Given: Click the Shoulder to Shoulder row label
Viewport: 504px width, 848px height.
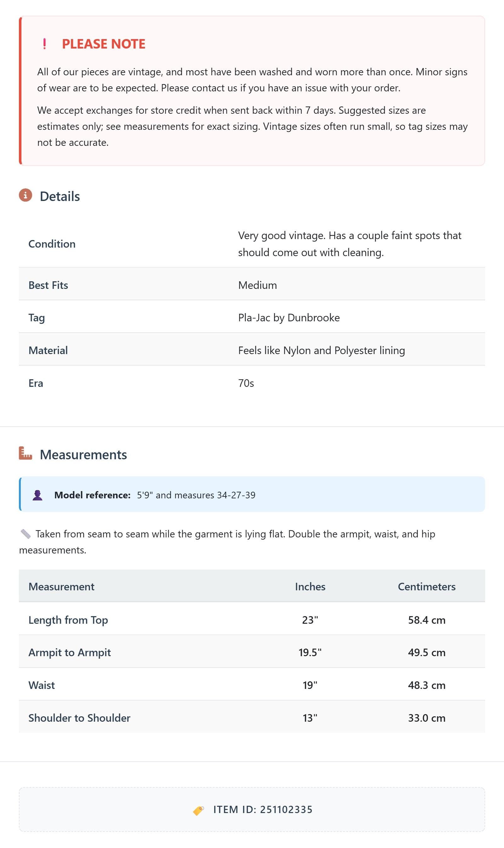Looking at the screenshot, I should click(x=79, y=718).
